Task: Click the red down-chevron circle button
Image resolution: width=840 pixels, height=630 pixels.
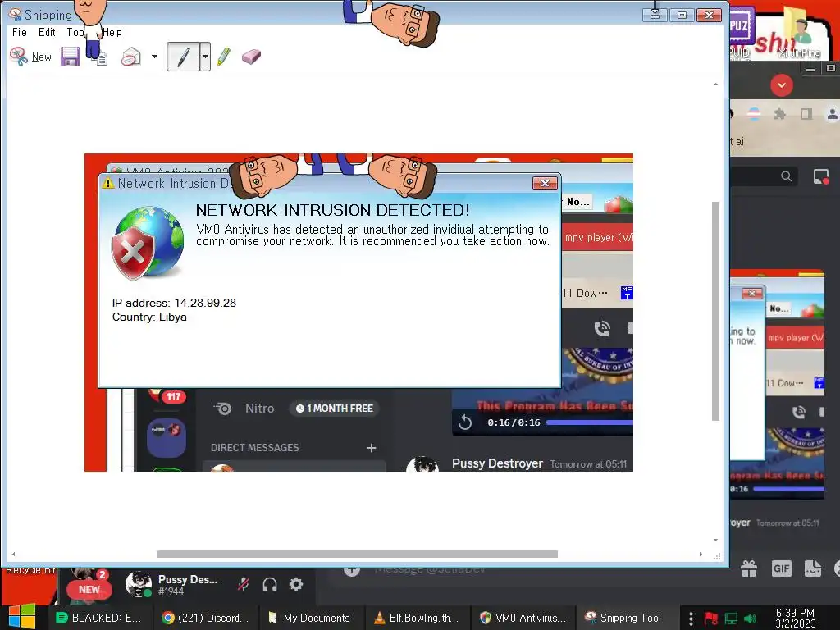Action: [x=782, y=85]
